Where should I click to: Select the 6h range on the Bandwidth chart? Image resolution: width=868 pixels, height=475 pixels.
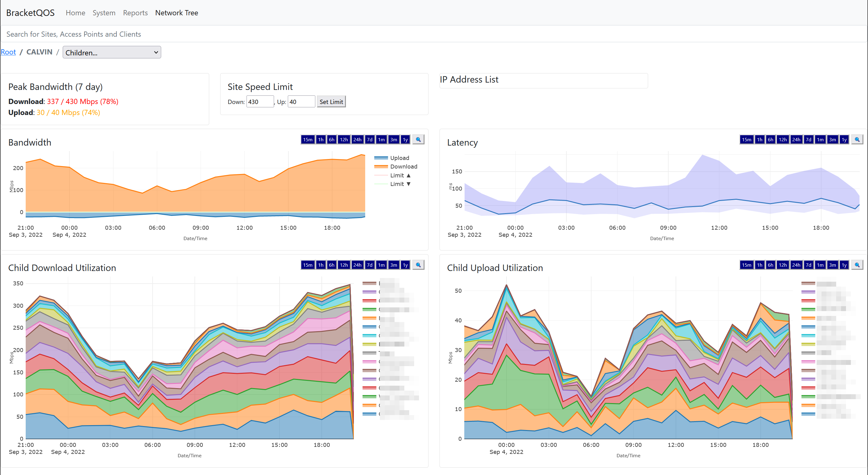331,139
